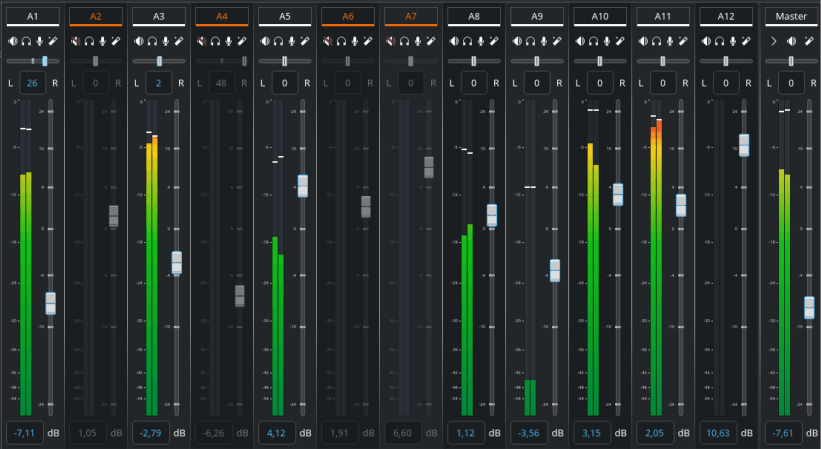The height and width of the screenshot is (449, 821).
Task: Select the A6 track label
Action: [347, 17]
